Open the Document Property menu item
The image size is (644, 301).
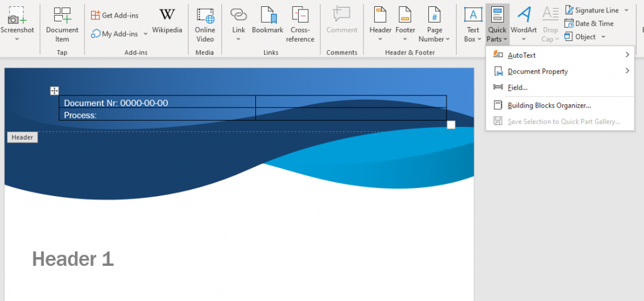point(560,72)
